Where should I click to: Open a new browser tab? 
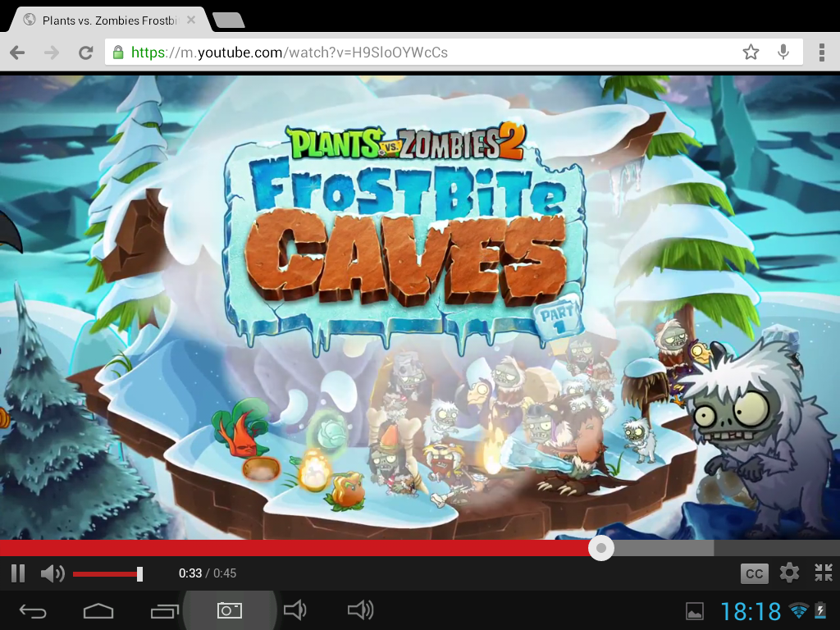(x=227, y=20)
